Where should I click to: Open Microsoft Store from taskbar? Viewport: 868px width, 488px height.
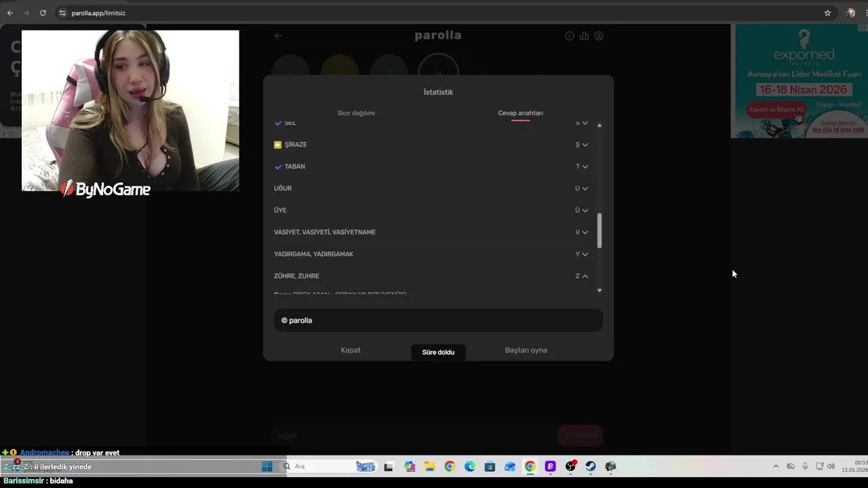pyautogui.click(x=490, y=466)
